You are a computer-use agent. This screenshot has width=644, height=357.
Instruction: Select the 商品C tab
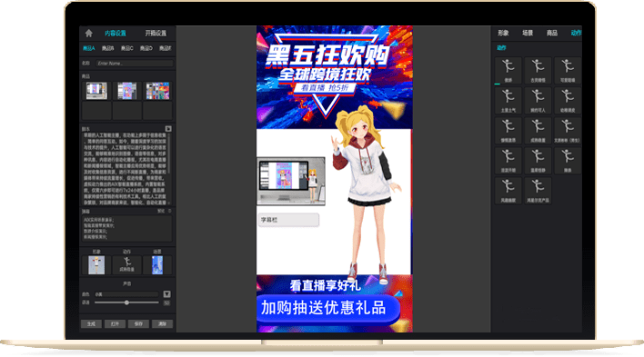[127, 48]
